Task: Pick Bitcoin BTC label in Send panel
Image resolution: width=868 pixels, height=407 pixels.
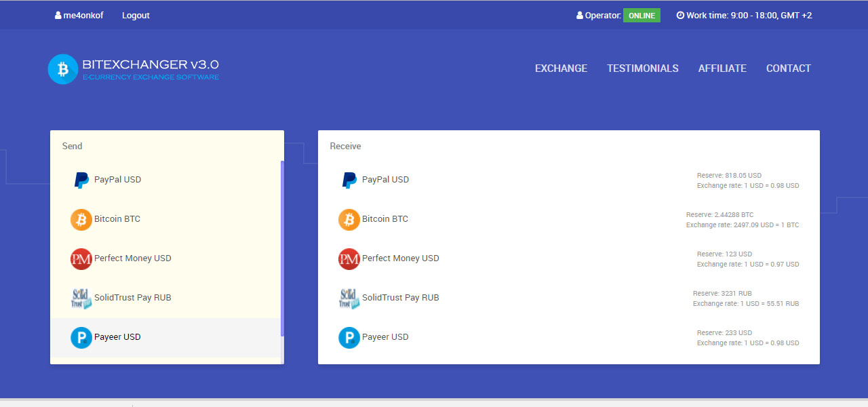Action: click(x=117, y=219)
